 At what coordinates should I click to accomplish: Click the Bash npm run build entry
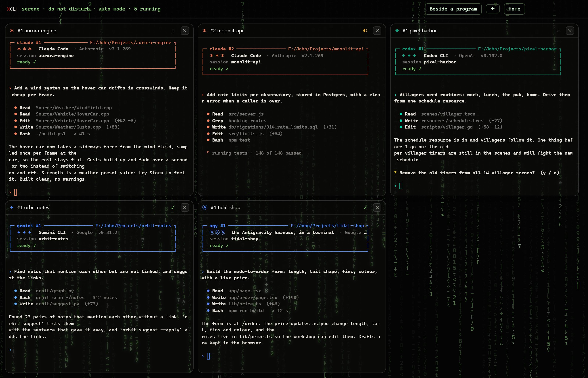tap(247, 310)
